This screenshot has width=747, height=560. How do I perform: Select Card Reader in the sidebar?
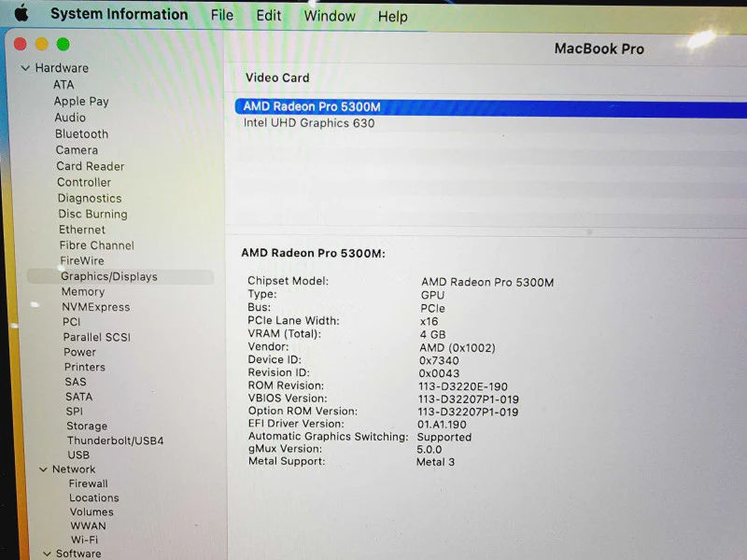[x=90, y=167]
